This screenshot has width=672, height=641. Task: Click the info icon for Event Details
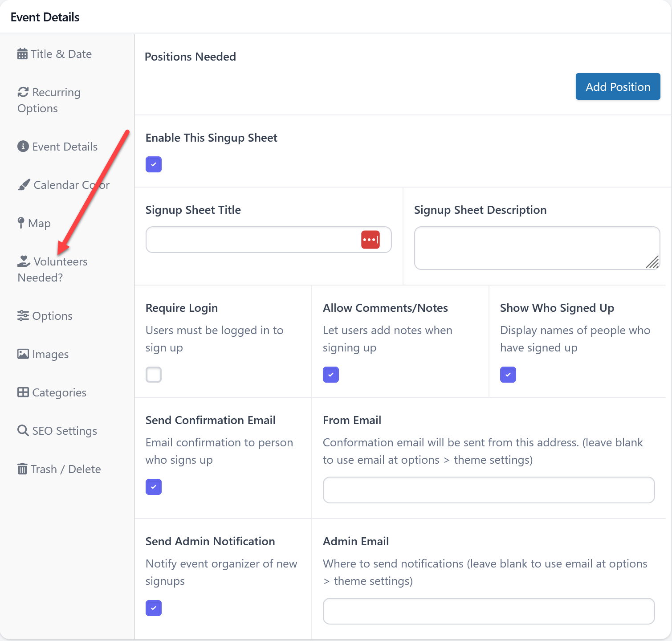(23, 147)
